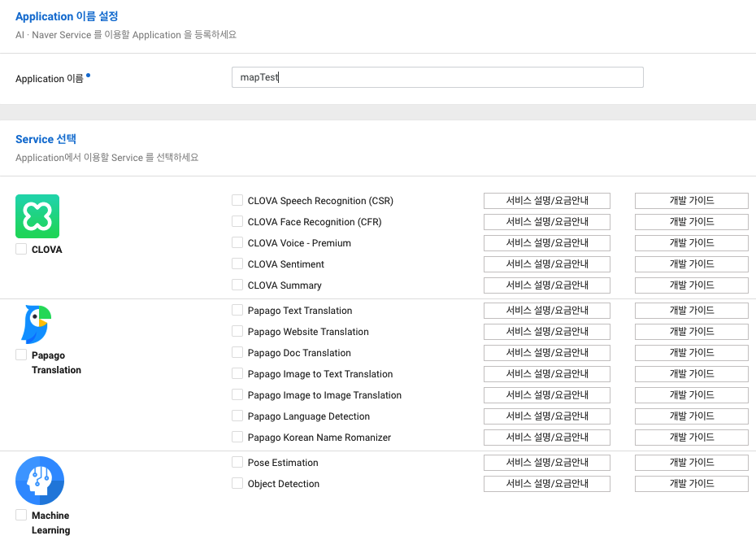The width and height of the screenshot is (756, 540).
Task: Select the Papago Text Translation checkbox
Action: coord(237,310)
